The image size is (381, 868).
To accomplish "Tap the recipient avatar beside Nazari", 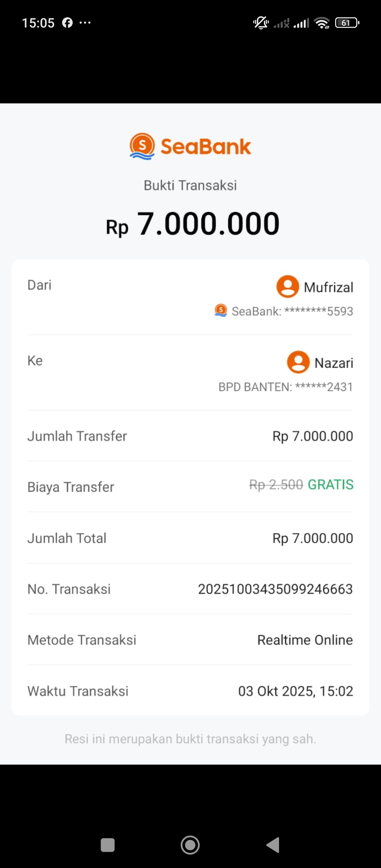I will tap(298, 362).
